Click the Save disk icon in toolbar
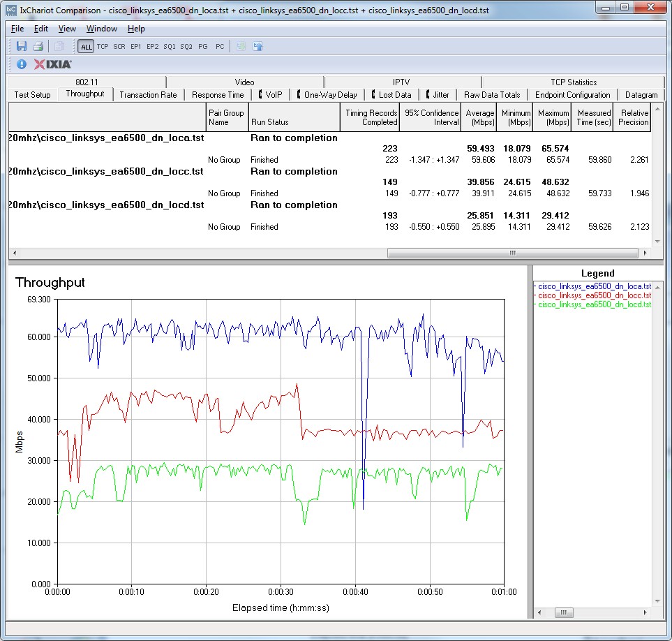This screenshot has width=672, height=641. click(x=22, y=46)
